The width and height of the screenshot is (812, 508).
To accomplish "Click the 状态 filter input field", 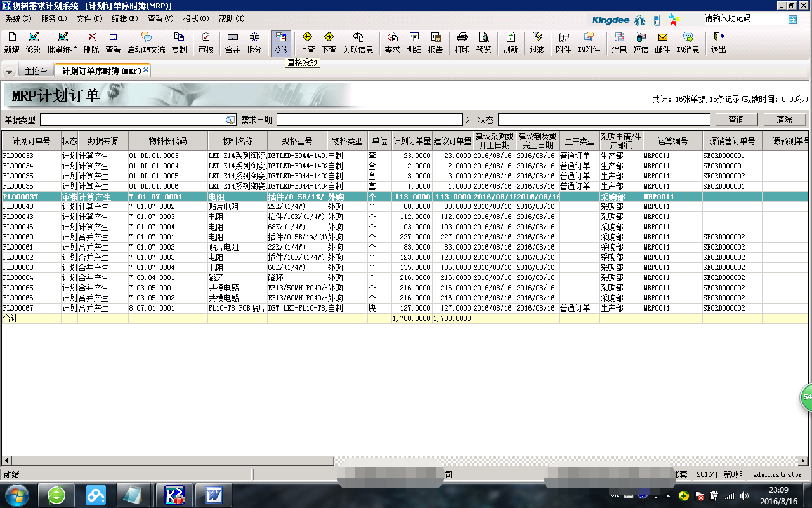I will 603,120.
